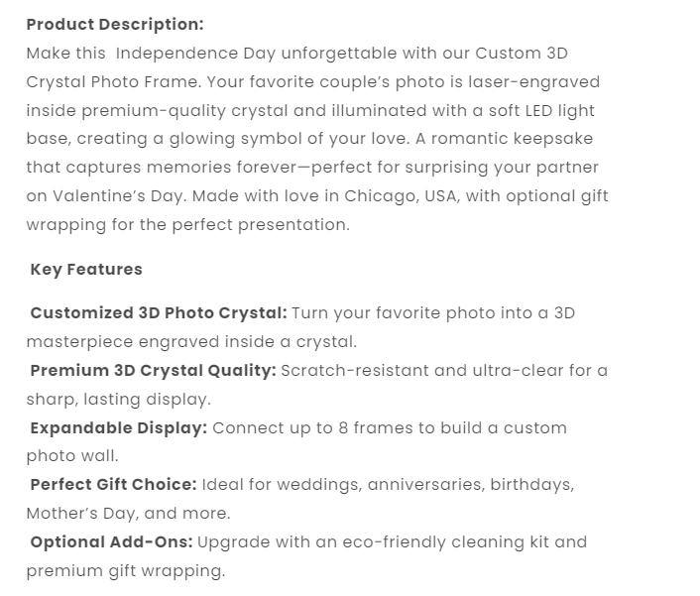This screenshot has width=700, height=596.
Task: Click the "Premium 3D Crystal Quality:" label
Action: [154, 370]
